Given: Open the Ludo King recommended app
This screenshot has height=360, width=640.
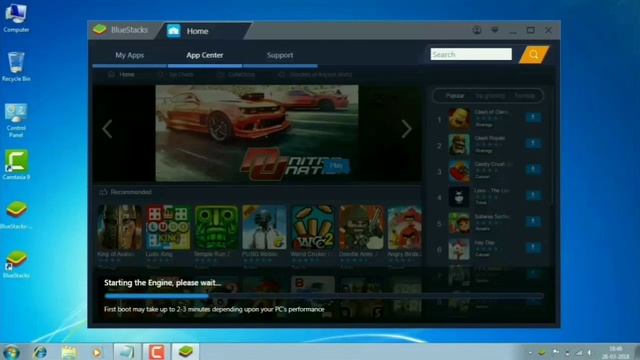Looking at the screenshot, I should [168, 227].
